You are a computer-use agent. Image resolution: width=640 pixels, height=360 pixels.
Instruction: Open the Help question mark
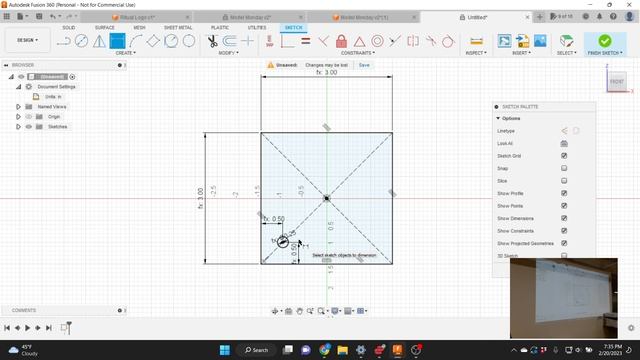point(613,17)
